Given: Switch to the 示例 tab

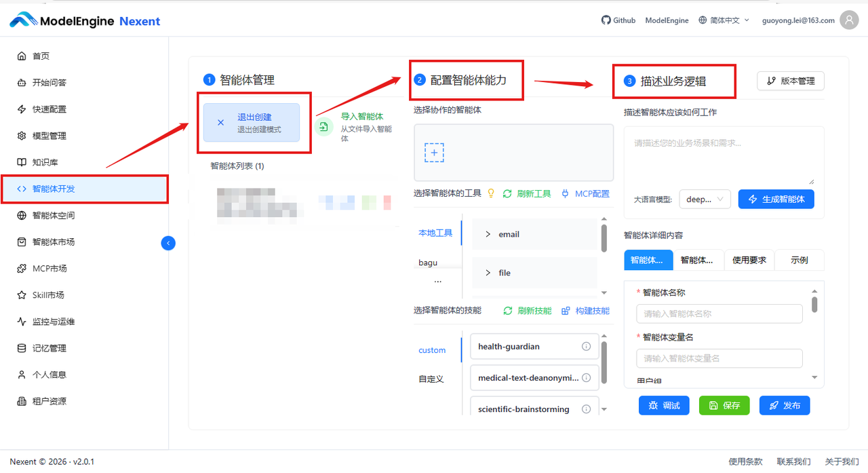Looking at the screenshot, I should (x=799, y=259).
